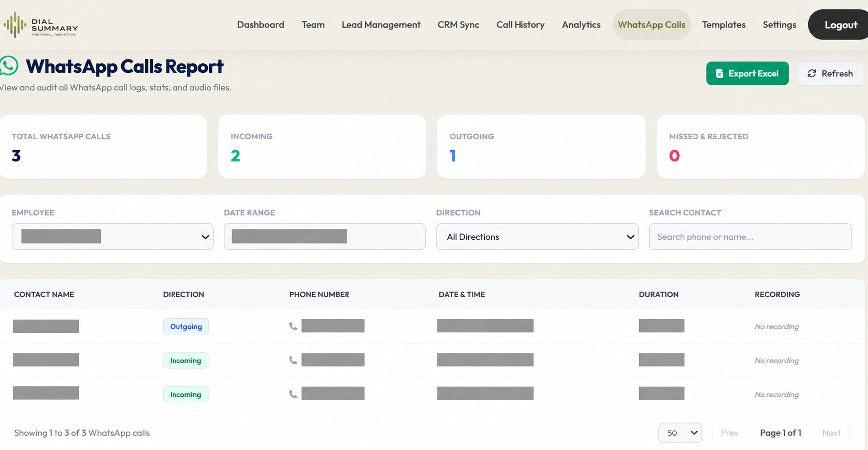Click the WhatsApp icon beside the report title

tap(9, 66)
